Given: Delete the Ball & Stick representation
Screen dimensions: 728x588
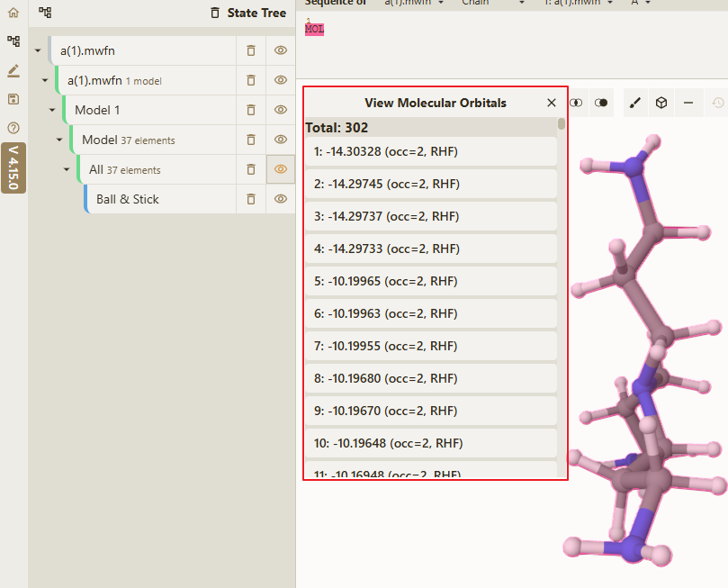Looking at the screenshot, I should click(251, 199).
